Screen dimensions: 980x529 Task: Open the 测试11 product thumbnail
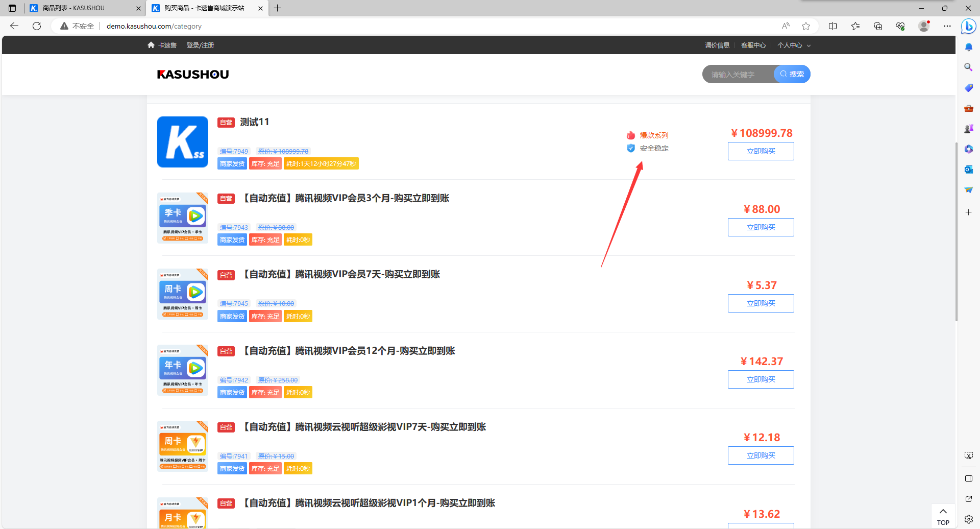point(183,142)
